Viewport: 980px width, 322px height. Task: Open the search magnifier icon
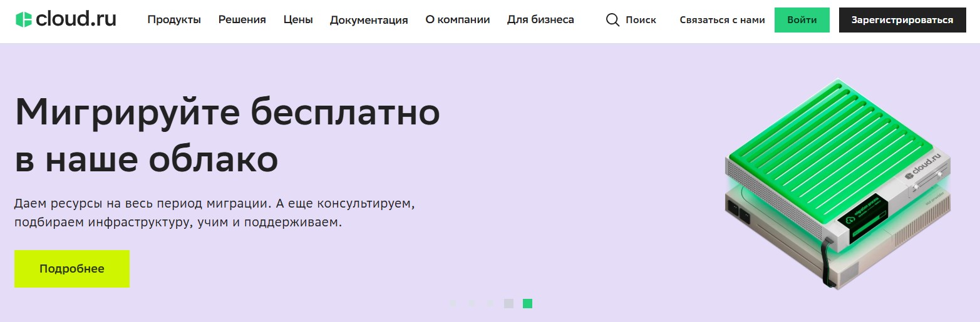612,20
